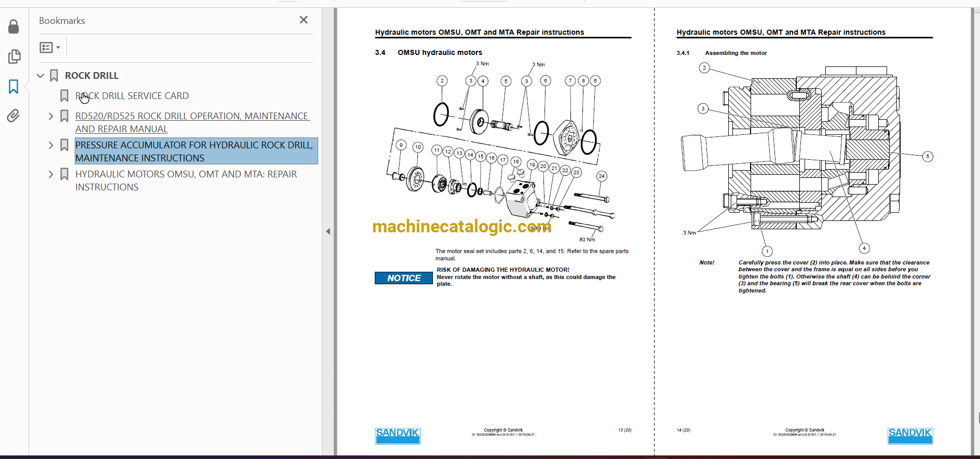Open the attachments paperclip icon

pos(14,116)
